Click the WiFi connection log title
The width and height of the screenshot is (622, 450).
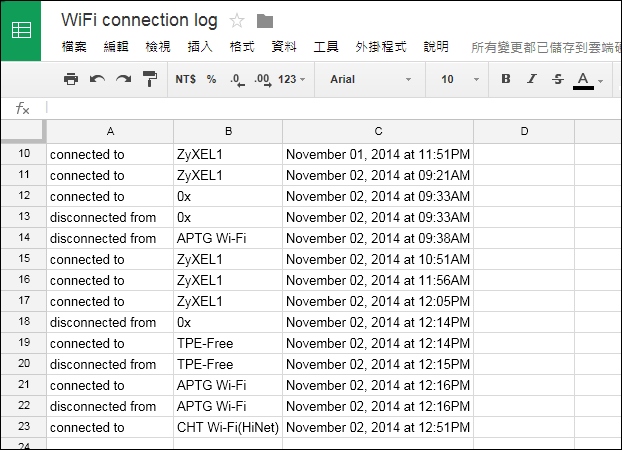click(139, 20)
